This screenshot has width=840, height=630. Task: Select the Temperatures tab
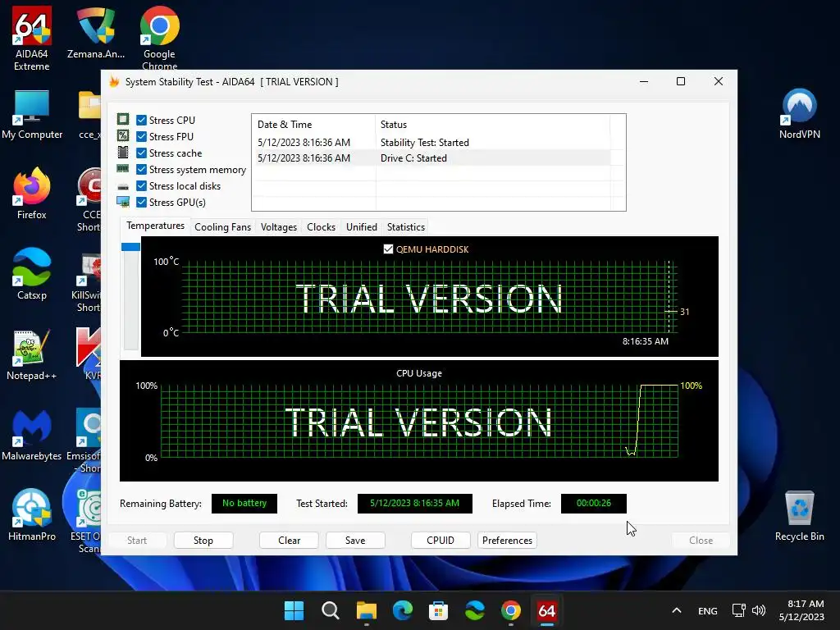(155, 226)
